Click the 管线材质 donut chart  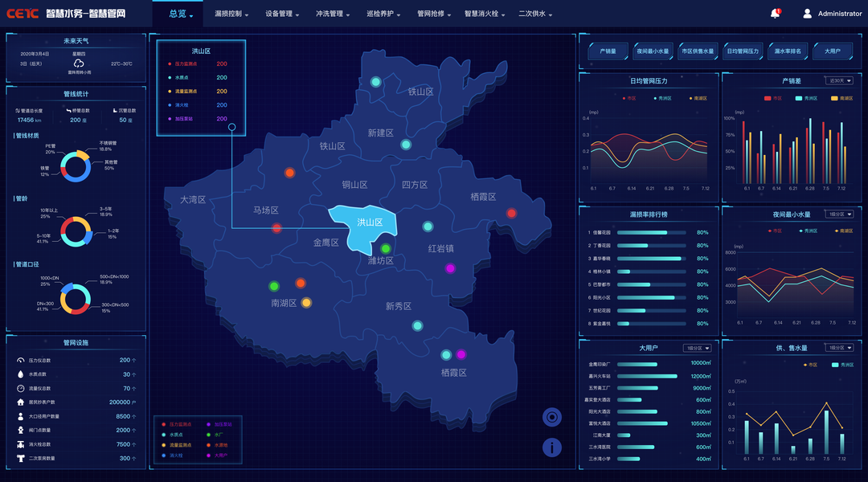click(x=76, y=166)
